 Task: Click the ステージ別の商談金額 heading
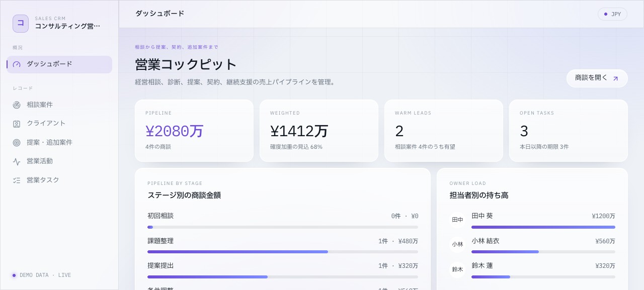pos(184,195)
